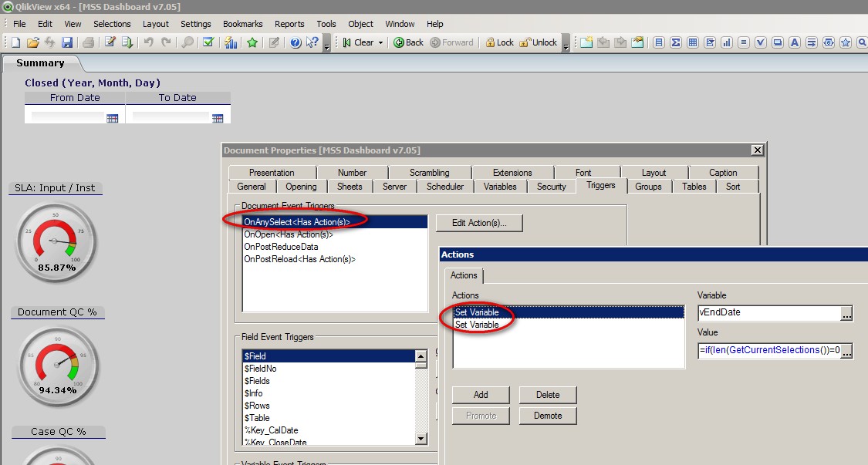
Task: Expand the navigation toolbar overflow options arrow
Action: 566,43
